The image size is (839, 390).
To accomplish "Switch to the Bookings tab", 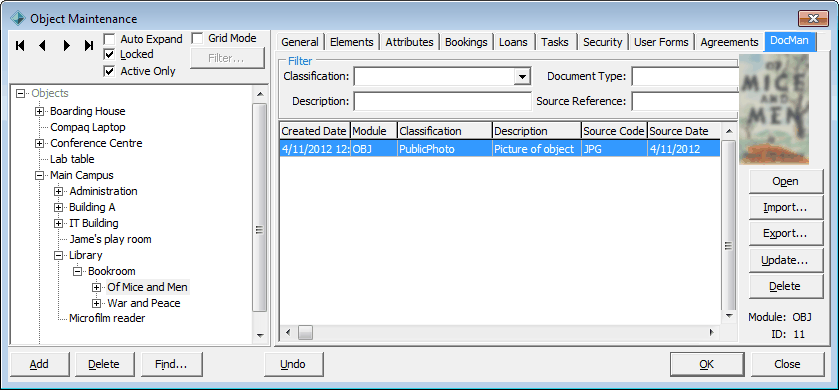I will [x=466, y=42].
